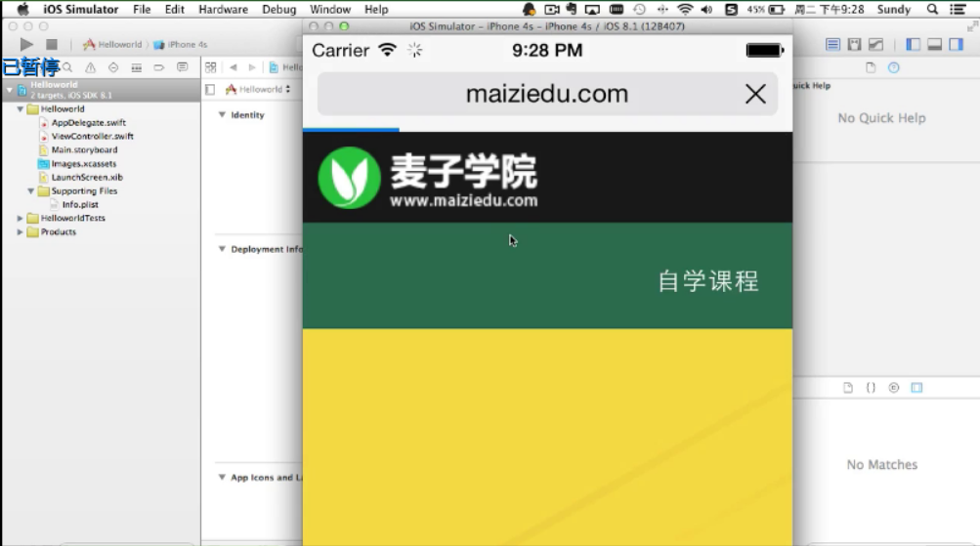Image resolution: width=980 pixels, height=546 pixels.
Task: Open LaunchScreen.xib file
Action: [87, 178]
